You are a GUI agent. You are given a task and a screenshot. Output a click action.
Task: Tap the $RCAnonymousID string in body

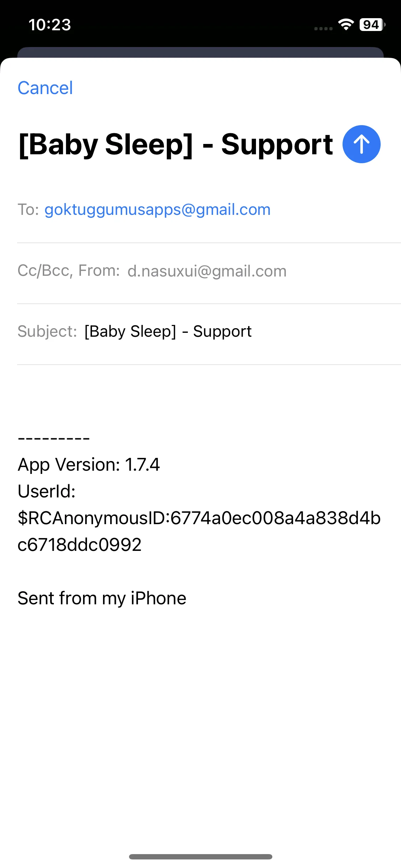click(199, 531)
